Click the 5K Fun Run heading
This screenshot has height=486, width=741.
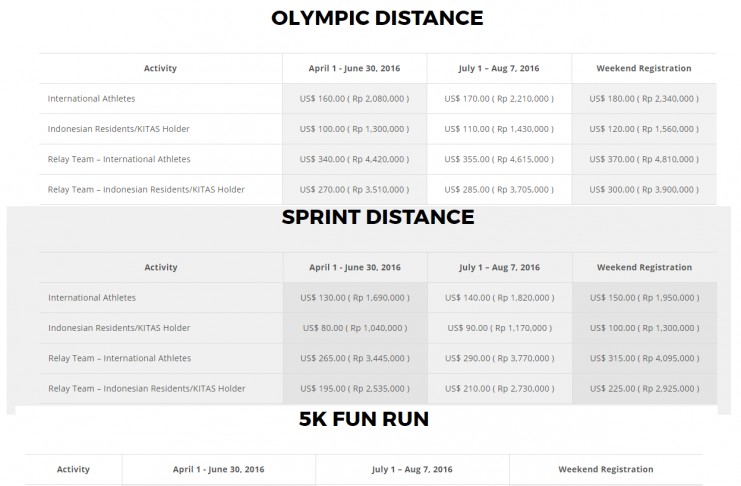click(x=364, y=419)
